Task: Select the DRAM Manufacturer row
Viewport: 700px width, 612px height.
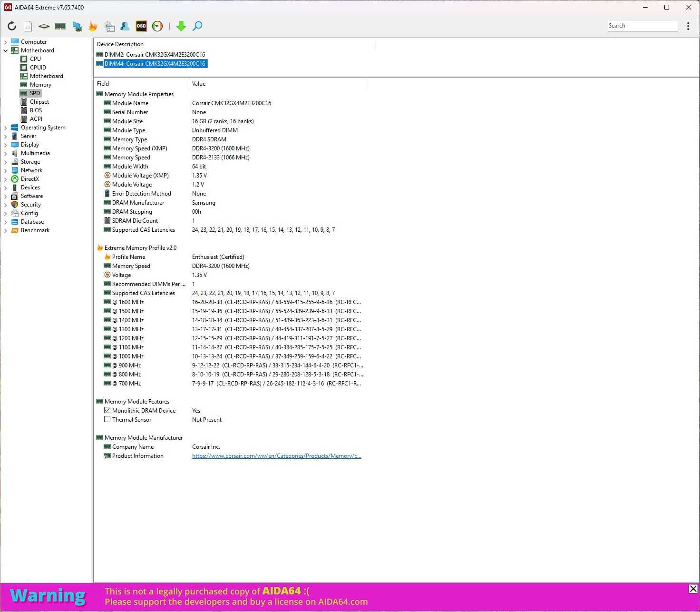Action: (x=230, y=203)
